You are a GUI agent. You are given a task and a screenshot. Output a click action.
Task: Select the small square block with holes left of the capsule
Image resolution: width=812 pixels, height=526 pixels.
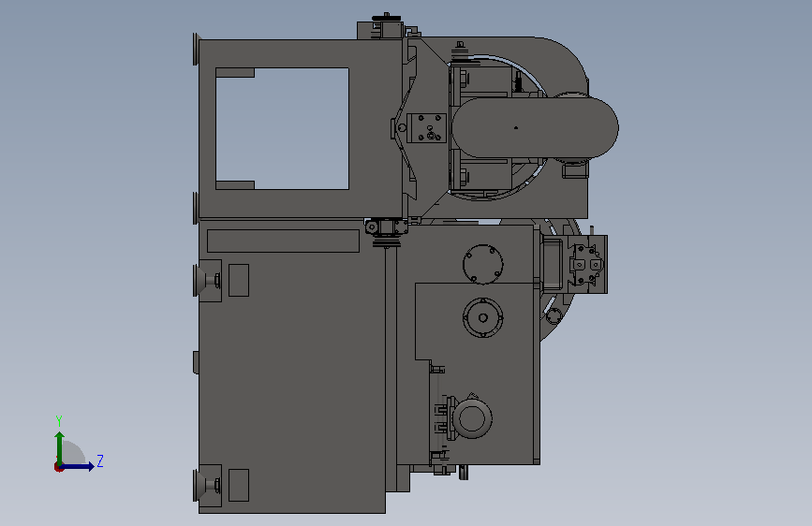tap(426, 128)
